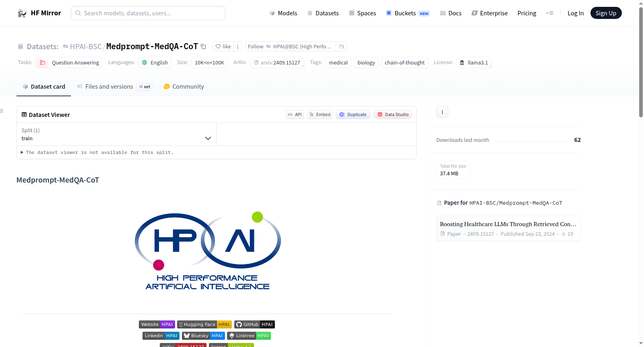Screen dimensions: 644x347
Task: Click the API button in Dataset Viewer
Action: tap(295, 114)
